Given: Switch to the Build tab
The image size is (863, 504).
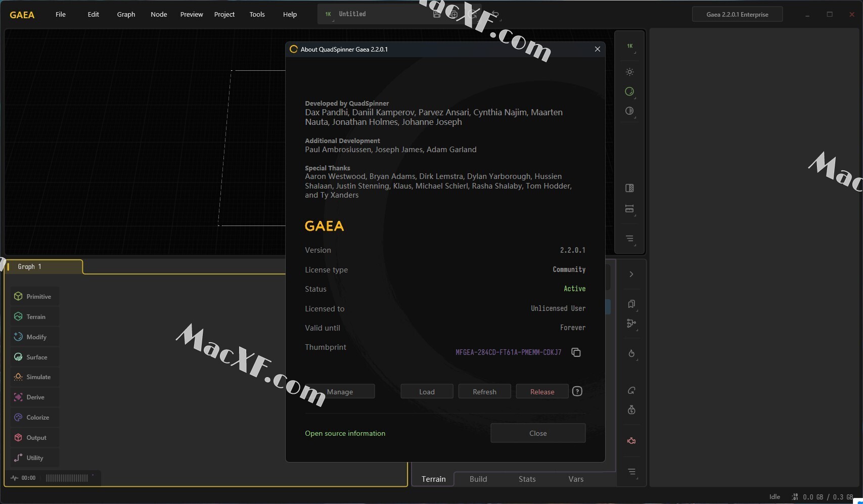Looking at the screenshot, I should click(478, 479).
